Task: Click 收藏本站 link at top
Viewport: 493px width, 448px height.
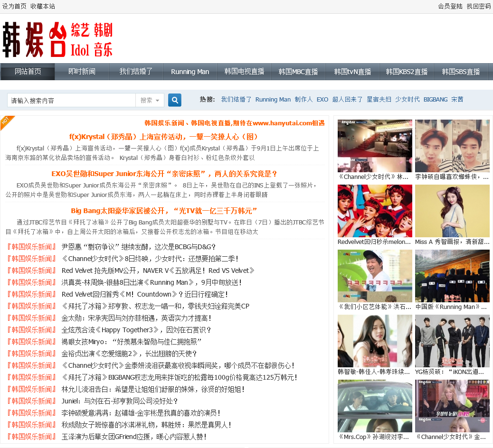Action: point(43,6)
